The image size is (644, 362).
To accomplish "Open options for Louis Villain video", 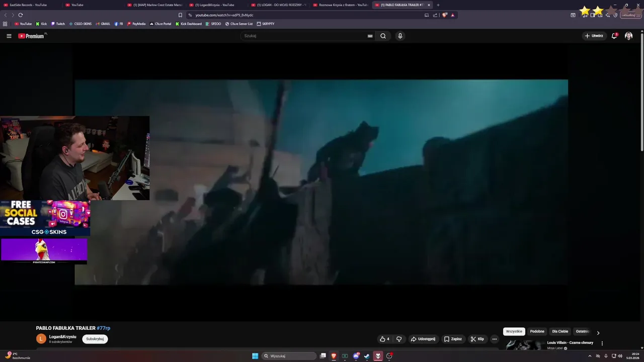I will 602,343.
